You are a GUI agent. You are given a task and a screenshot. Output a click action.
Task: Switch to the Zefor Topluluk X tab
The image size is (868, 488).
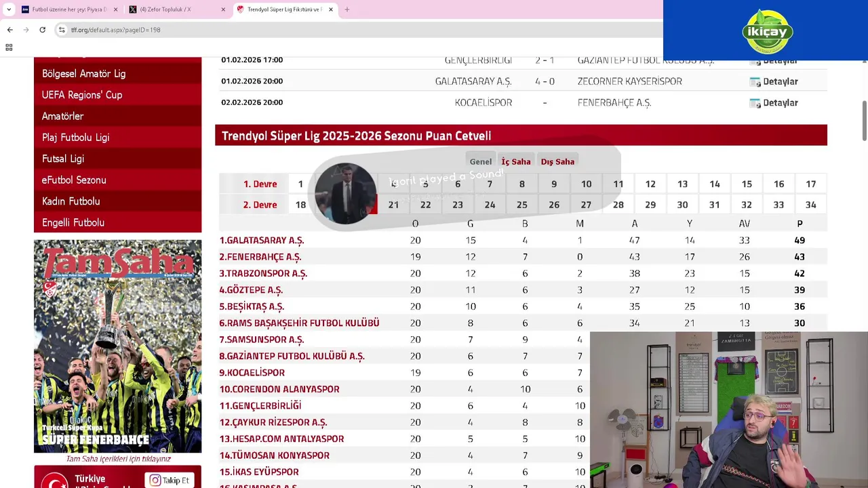tap(177, 9)
